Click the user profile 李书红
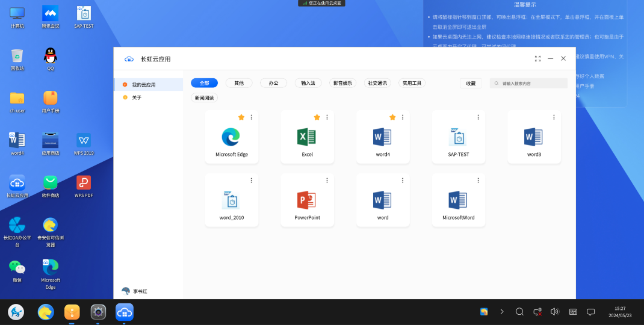This screenshot has height=325, width=644. pos(135,291)
